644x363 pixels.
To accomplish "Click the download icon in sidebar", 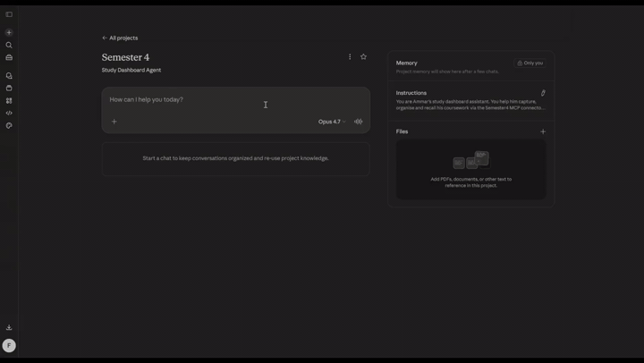I will pos(9,327).
